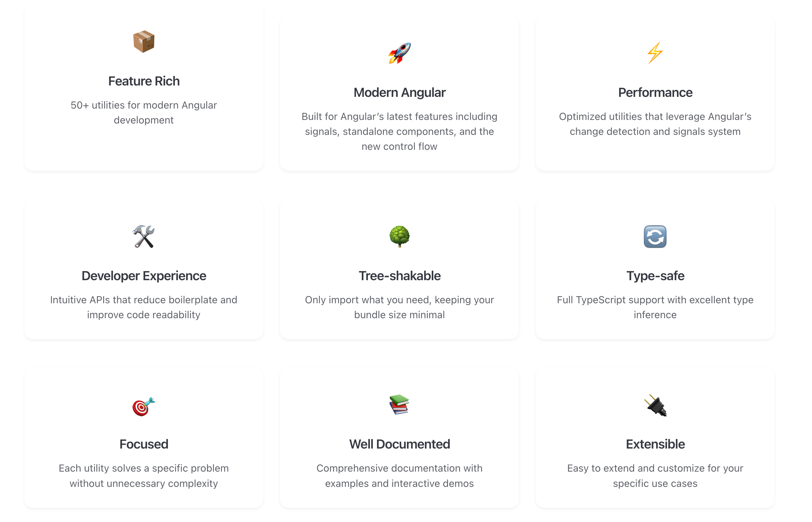Image resolution: width=812 pixels, height=522 pixels.
Task: Click the electric plug icon
Action: 655,405
